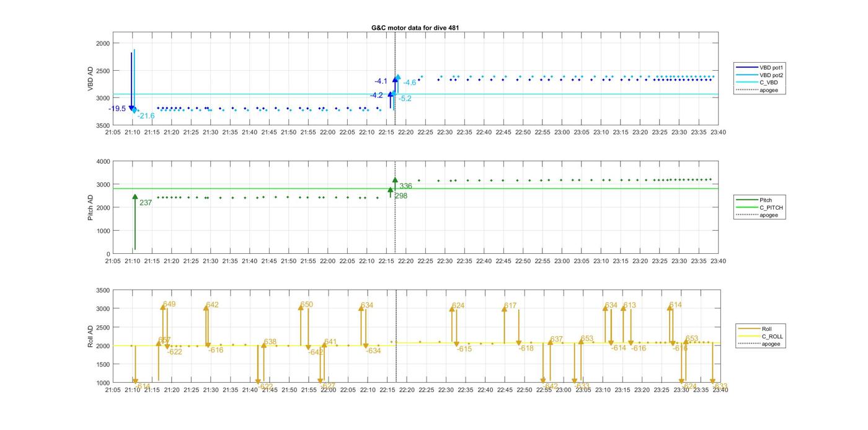
Task: Click the '638' roll data label
Action: point(270,342)
